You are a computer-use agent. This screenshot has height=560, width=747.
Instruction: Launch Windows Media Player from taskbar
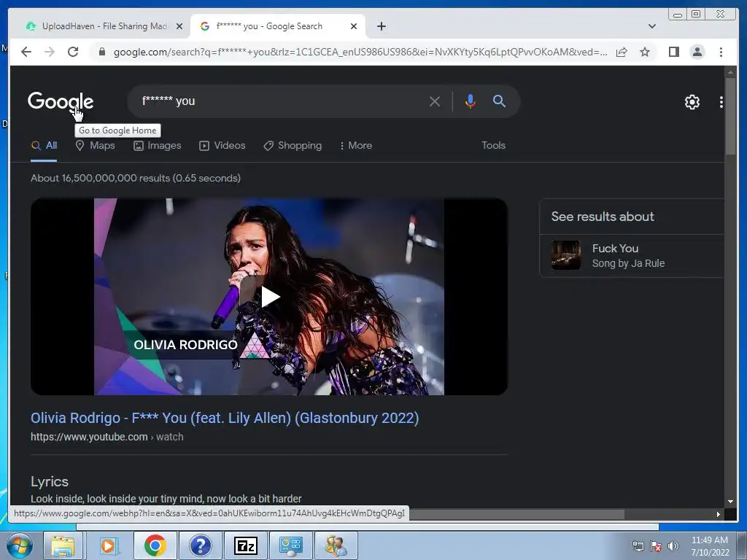(x=109, y=545)
